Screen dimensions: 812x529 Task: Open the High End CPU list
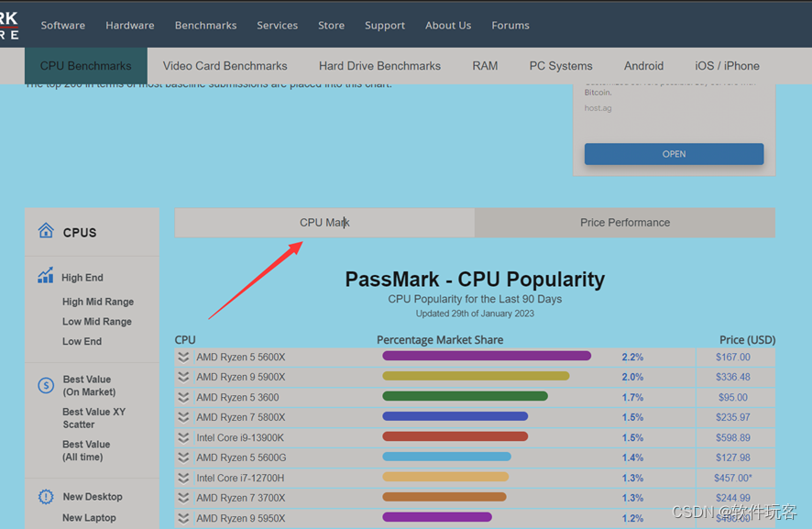pos(82,278)
